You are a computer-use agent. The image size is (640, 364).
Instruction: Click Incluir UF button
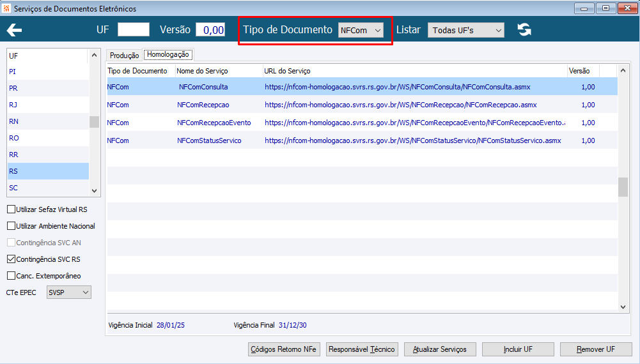(518, 349)
